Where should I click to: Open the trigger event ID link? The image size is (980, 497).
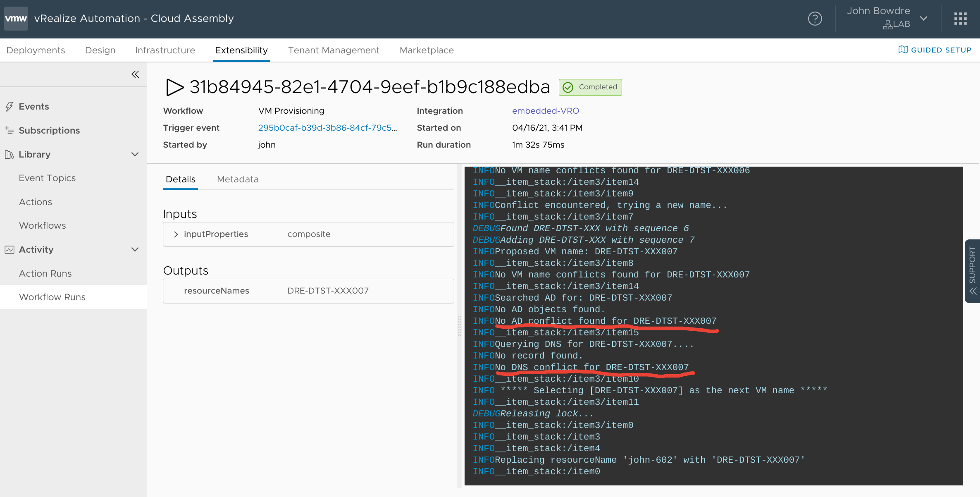pos(327,128)
